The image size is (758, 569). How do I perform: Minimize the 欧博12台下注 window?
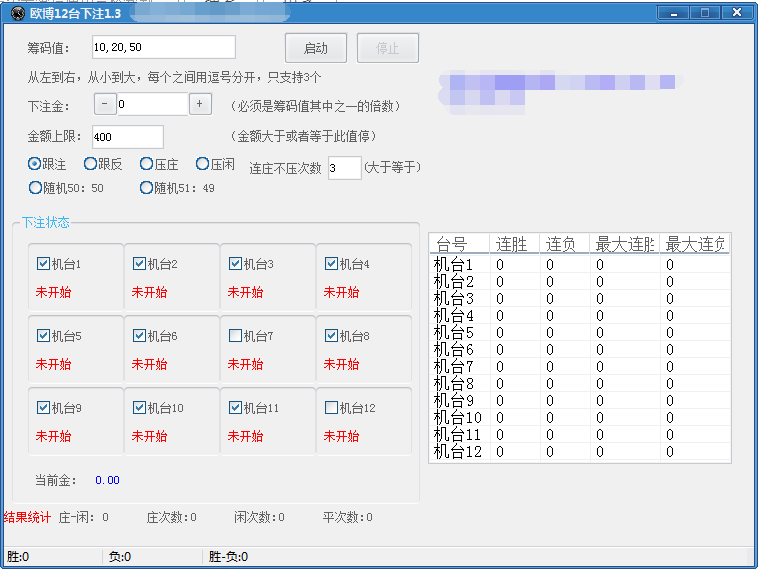click(x=673, y=13)
